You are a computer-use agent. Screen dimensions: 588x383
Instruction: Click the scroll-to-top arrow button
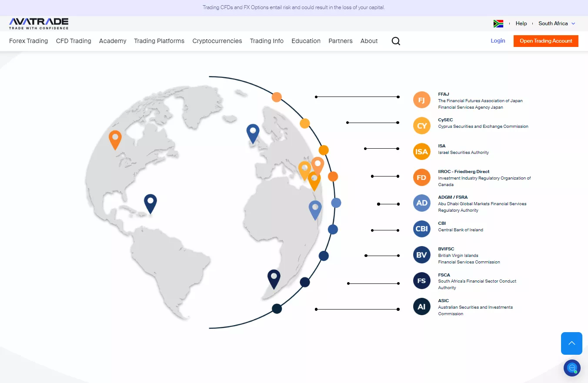coord(571,343)
